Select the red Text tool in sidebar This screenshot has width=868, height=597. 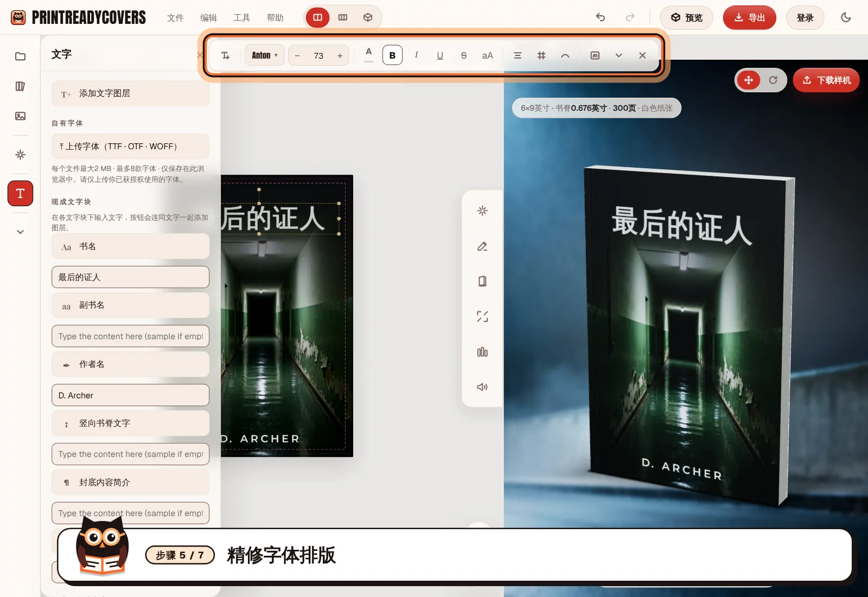20,194
